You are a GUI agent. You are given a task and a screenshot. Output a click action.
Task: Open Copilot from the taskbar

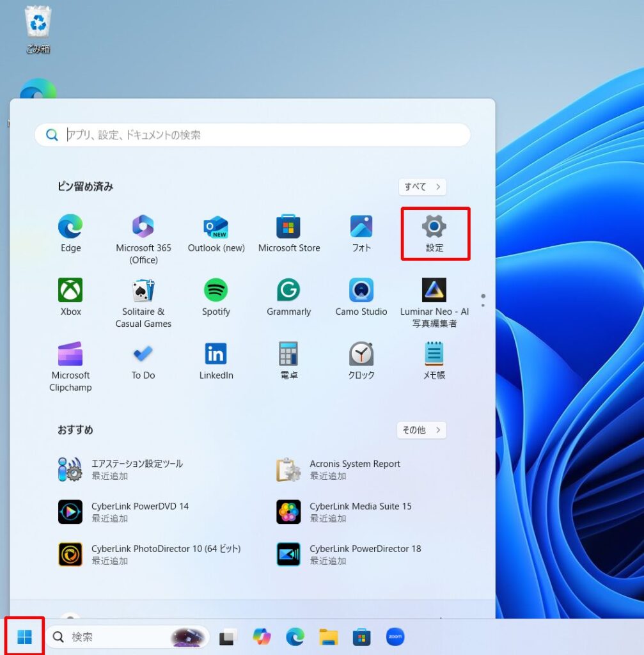[262, 636]
